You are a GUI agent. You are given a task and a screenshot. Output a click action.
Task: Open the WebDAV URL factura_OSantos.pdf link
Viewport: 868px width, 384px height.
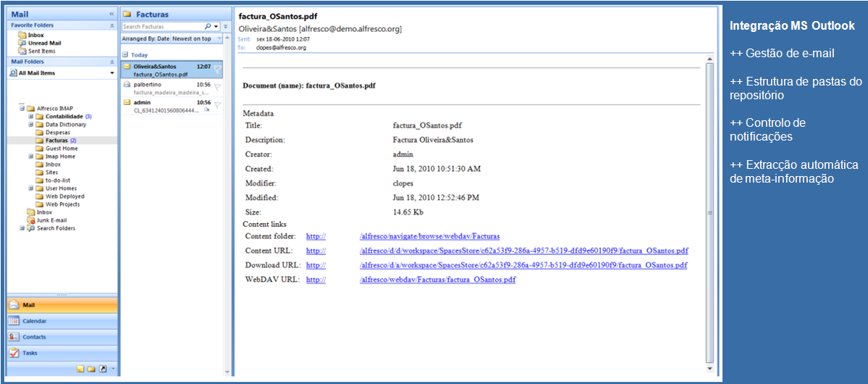click(437, 280)
